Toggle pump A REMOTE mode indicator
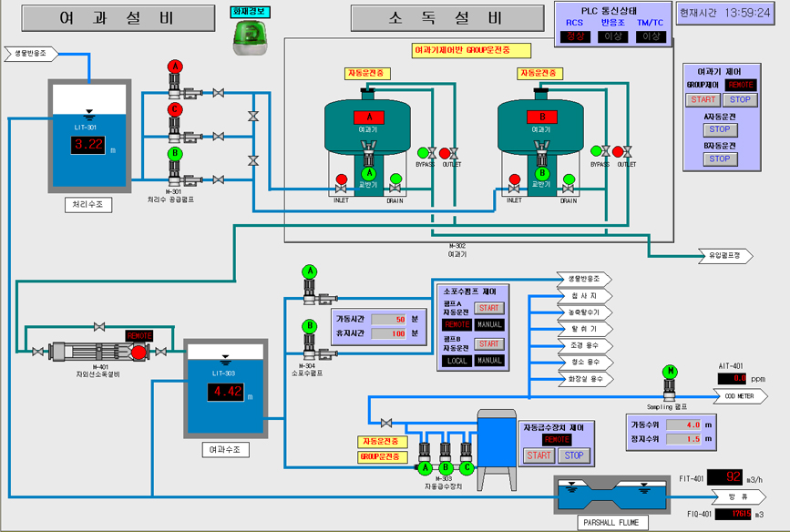The image size is (790, 532). [456, 324]
